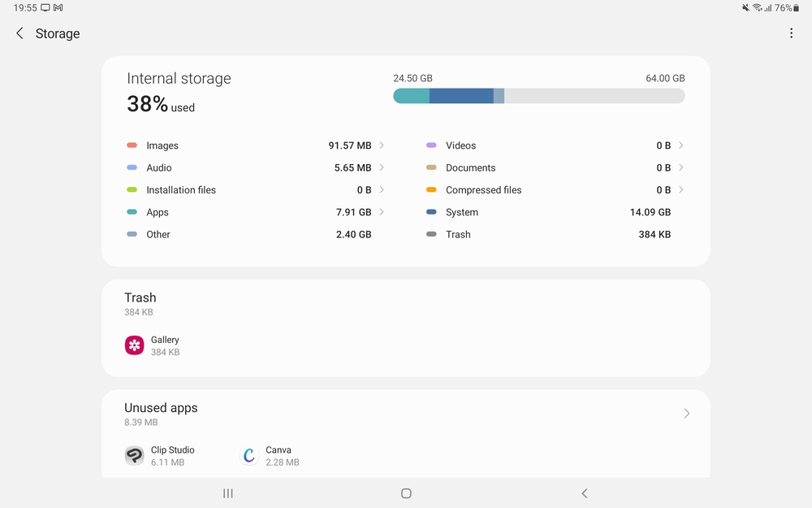Tap the Clip Studio app icon

135,456
